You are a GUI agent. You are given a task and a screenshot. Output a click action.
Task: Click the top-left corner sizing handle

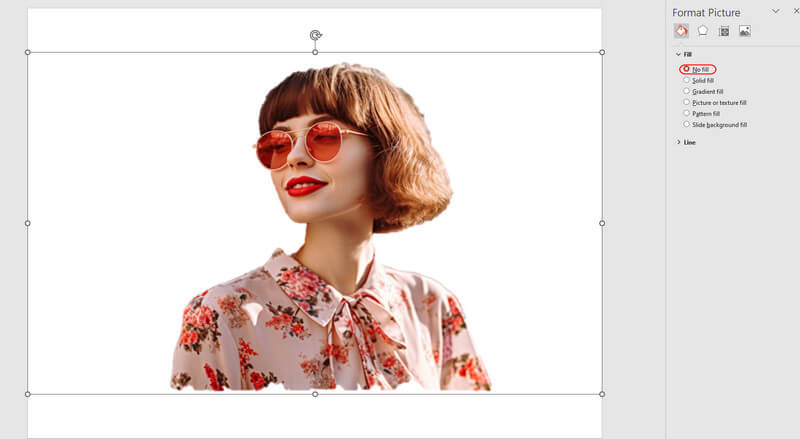pos(28,52)
